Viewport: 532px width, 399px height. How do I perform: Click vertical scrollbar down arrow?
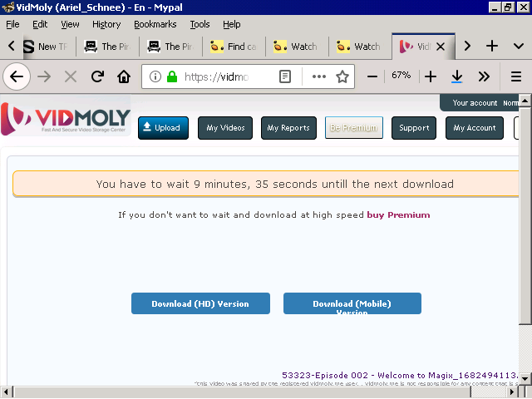click(525, 379)
